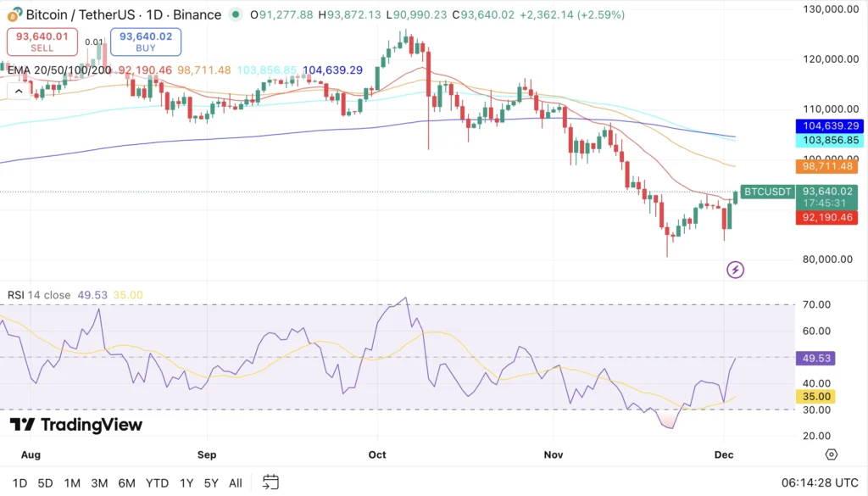Select the 5Y time range

pyautogui.click(x=211, y=483)
